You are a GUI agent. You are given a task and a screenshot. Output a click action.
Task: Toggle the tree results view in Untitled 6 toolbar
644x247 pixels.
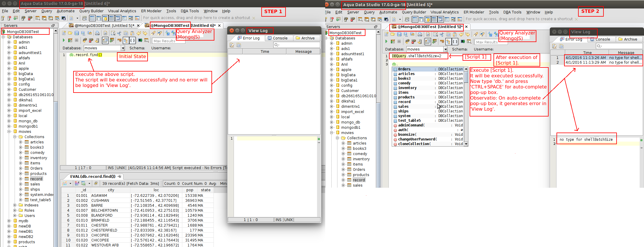click(x=126, y=40)
